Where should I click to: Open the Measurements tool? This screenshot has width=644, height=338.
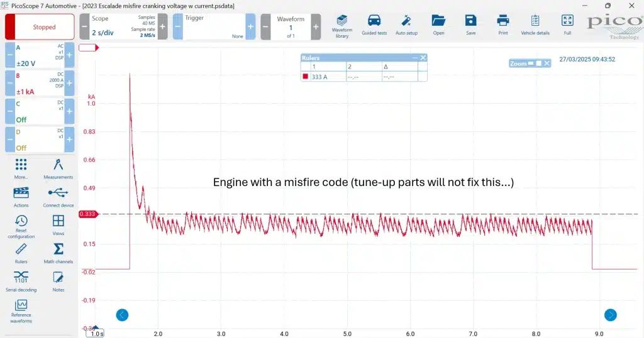click(x=58, y=168)
